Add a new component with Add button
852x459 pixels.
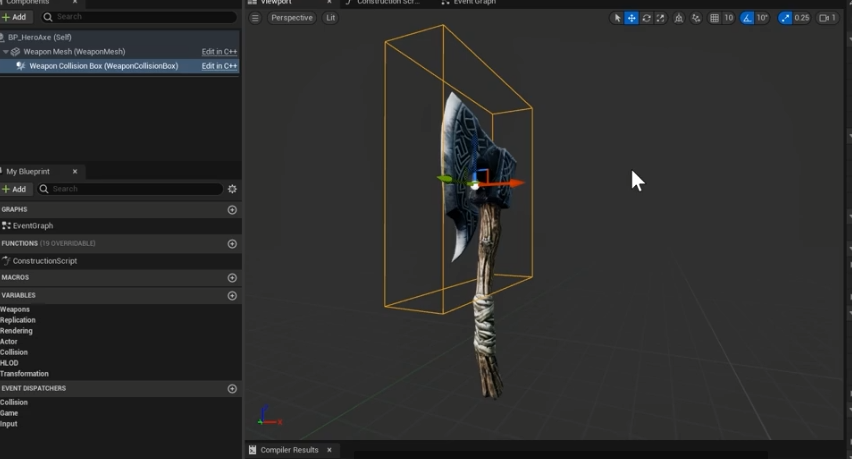coord(14,17)
